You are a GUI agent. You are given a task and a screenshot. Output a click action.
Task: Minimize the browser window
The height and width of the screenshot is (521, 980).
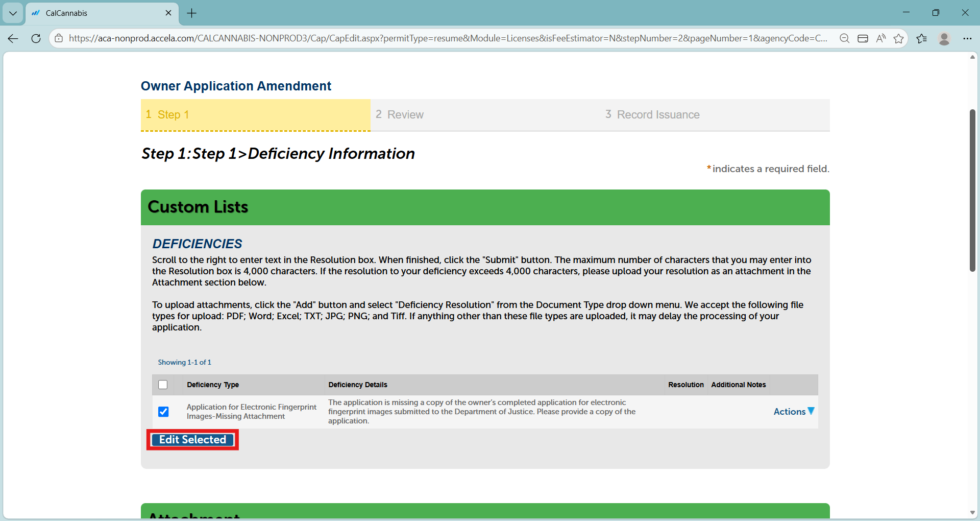pos(906,13)
